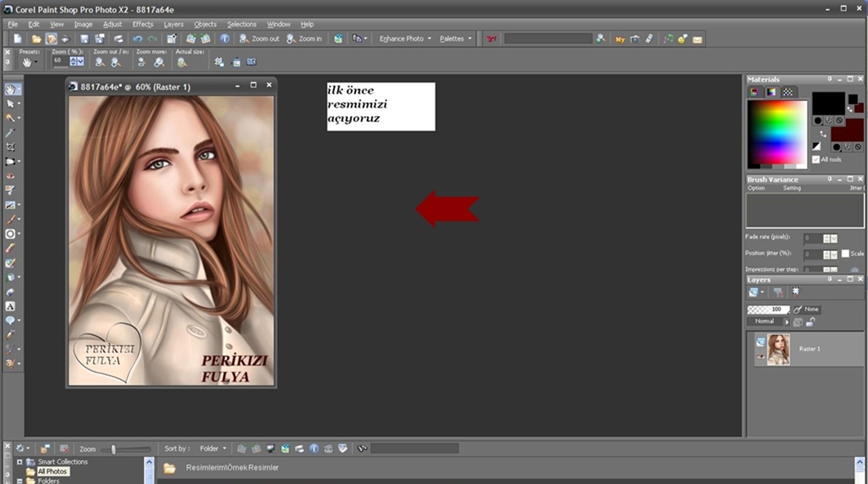
Task: Select the Crop tool in the left toolbar
Action: (x=10, y=146)
